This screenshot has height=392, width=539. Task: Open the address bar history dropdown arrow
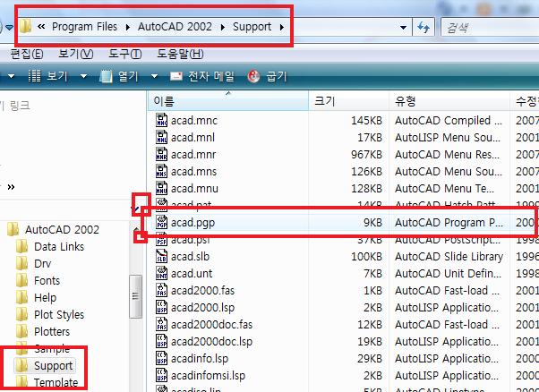pyautogui.click(x=403, y=27)
